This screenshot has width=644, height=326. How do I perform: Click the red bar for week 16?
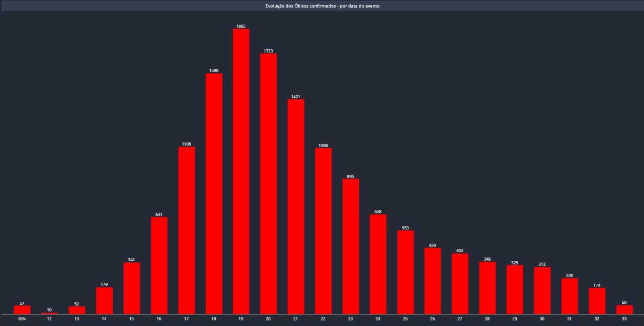[x=159, y=266]
